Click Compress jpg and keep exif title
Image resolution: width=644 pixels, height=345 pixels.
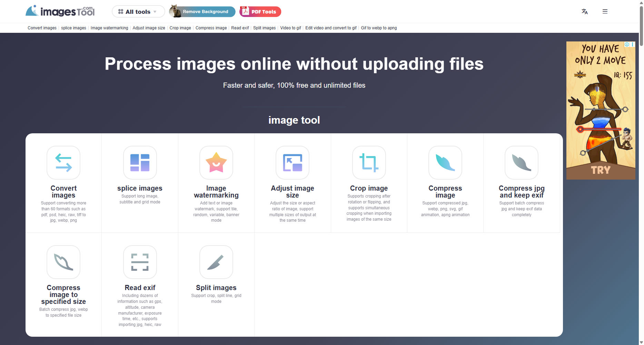pyautogui.click(x=522, y=192)
